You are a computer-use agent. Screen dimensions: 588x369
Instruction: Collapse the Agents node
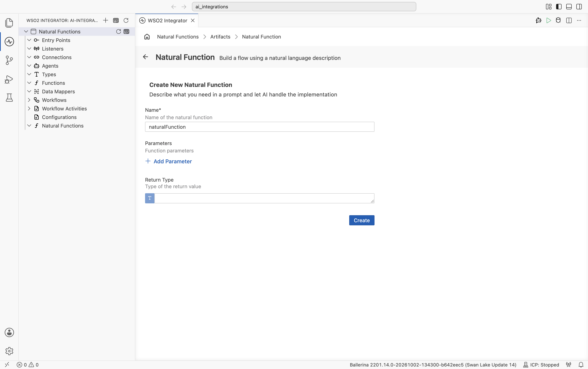29,66
